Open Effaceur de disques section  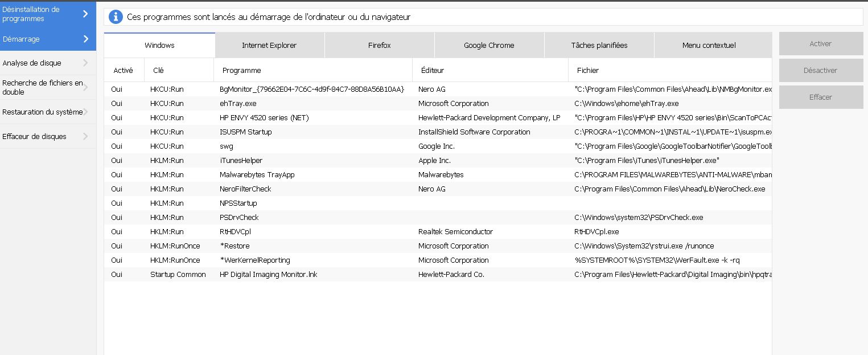coord(35,136)
